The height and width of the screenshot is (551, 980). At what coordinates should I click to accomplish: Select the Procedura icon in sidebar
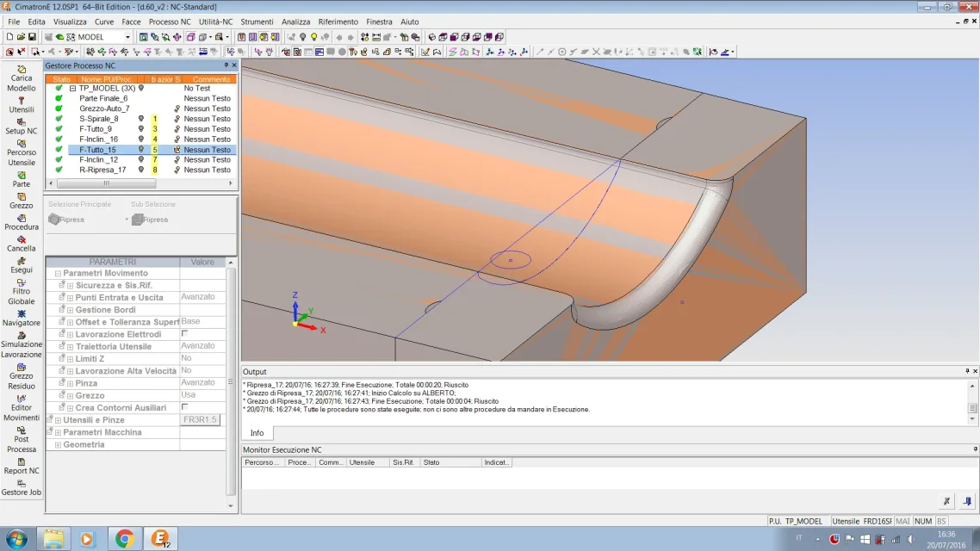click(x=22, y=219)
